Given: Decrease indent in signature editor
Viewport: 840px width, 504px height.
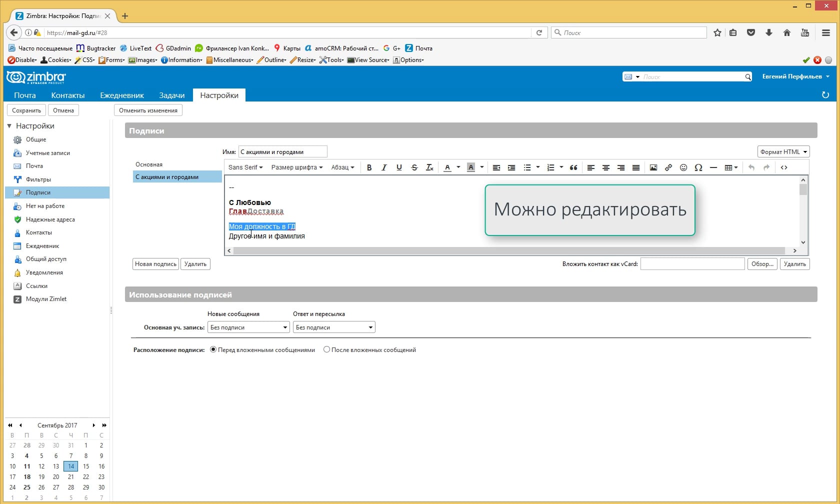Looking at the screenshot, I should [x=496, y=167].
